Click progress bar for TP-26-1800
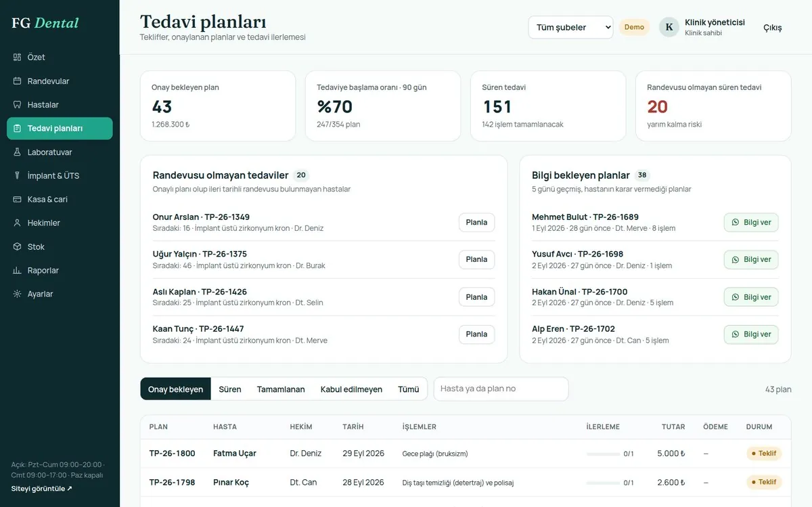The image size is (812, 507). (x=603, y=454)
